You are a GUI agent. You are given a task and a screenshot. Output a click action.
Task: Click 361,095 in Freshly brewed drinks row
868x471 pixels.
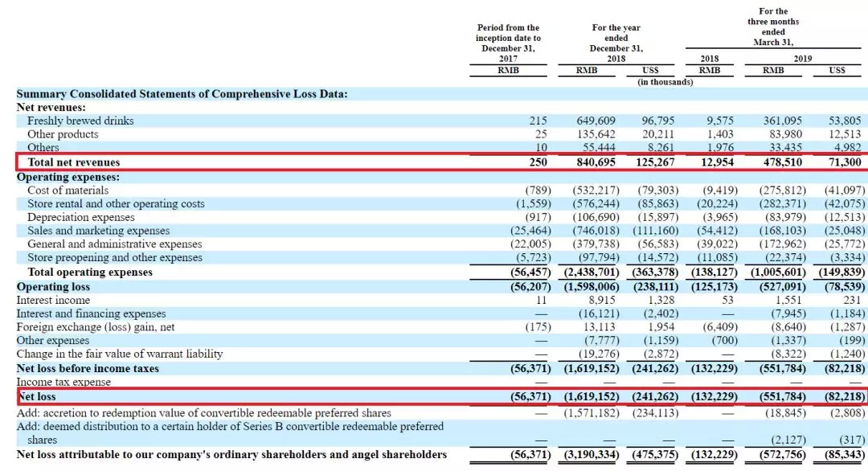pos(782,121)
